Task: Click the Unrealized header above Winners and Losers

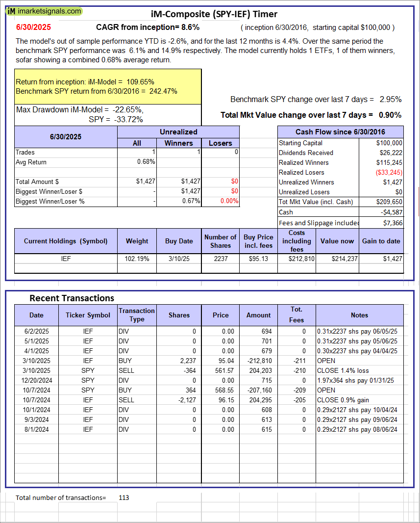Action: 178,131
